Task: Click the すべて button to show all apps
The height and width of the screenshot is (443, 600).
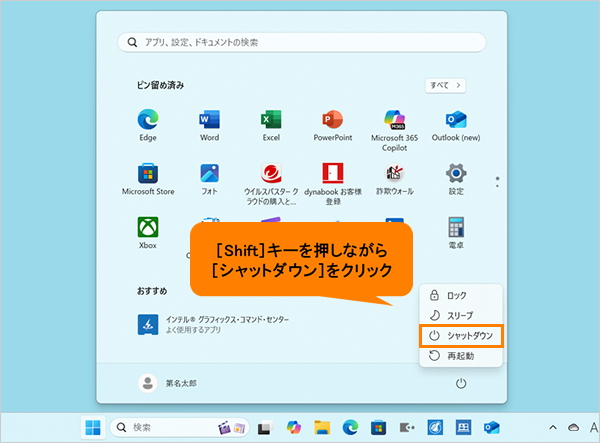Action: coord(445,86)
